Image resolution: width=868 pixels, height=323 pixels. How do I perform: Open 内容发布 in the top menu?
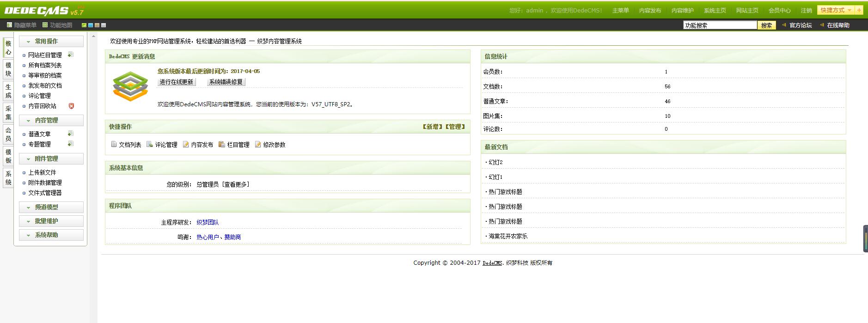tap(650, 11)
